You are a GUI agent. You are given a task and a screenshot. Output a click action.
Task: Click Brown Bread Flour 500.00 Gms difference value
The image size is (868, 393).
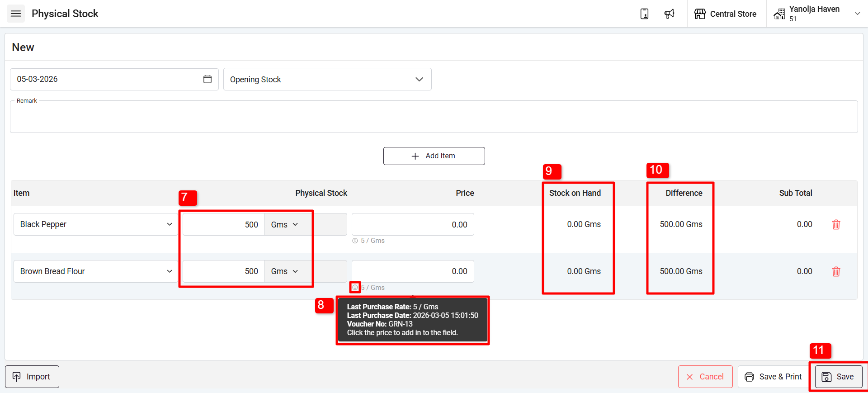tap(681, 271)
